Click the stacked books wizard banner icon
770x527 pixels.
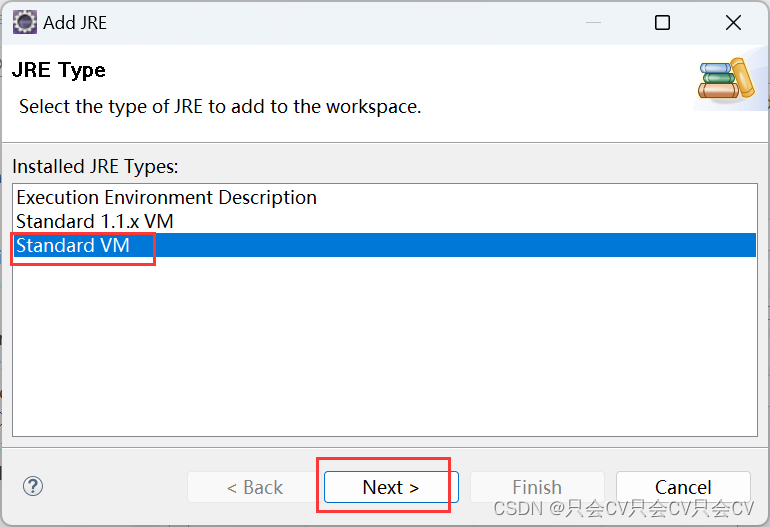[x=726, y=79]
